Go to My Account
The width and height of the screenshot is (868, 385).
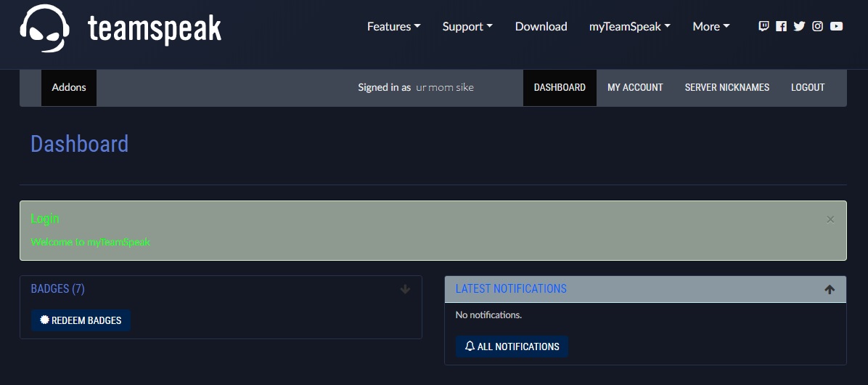point(635,87)
